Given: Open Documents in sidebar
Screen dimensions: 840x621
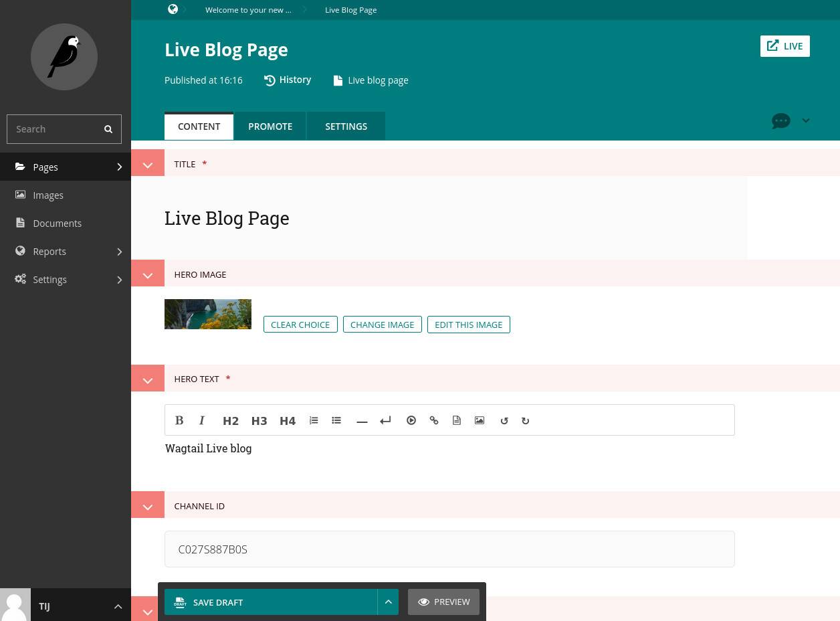Looking at the screenshot, I should coord(66,223).
